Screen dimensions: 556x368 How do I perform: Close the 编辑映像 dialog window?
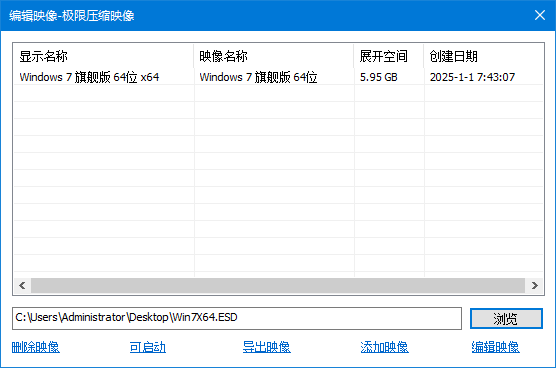click(x=540, y=15)
